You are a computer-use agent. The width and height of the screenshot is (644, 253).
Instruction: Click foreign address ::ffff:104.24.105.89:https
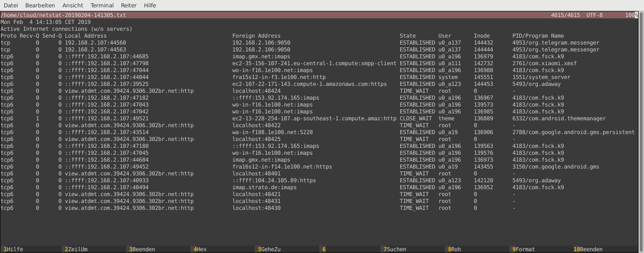(x=274, y=180)
